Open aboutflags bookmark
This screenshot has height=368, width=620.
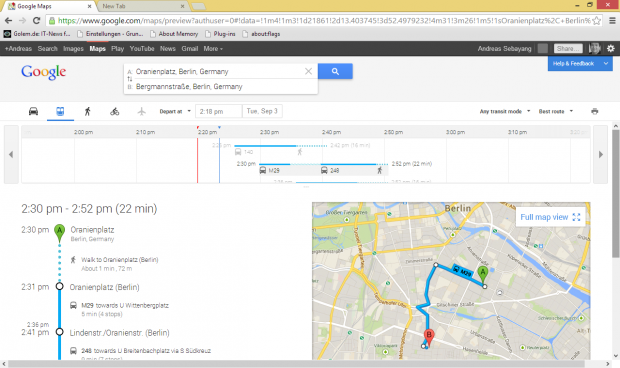coord(261,34)
